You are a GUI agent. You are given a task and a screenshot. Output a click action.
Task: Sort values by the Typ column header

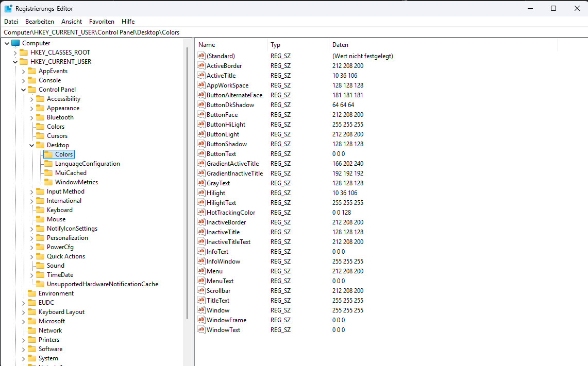point(281,44)
